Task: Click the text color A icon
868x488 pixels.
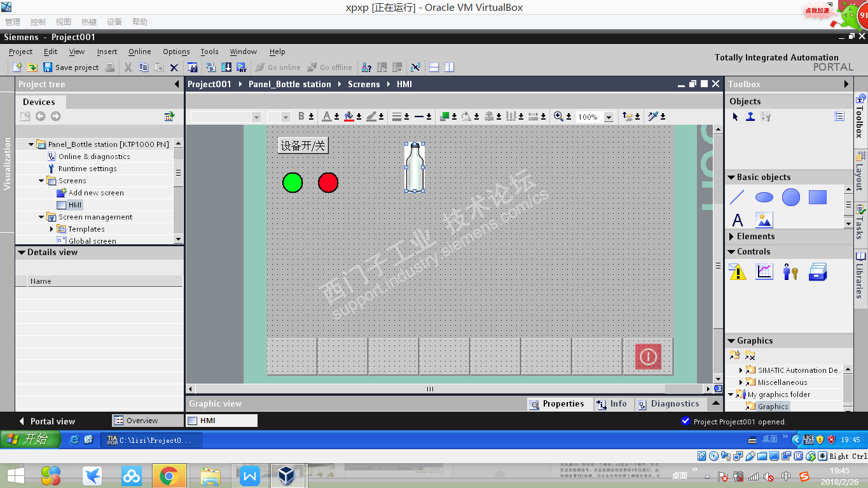Action: (327, 116)
